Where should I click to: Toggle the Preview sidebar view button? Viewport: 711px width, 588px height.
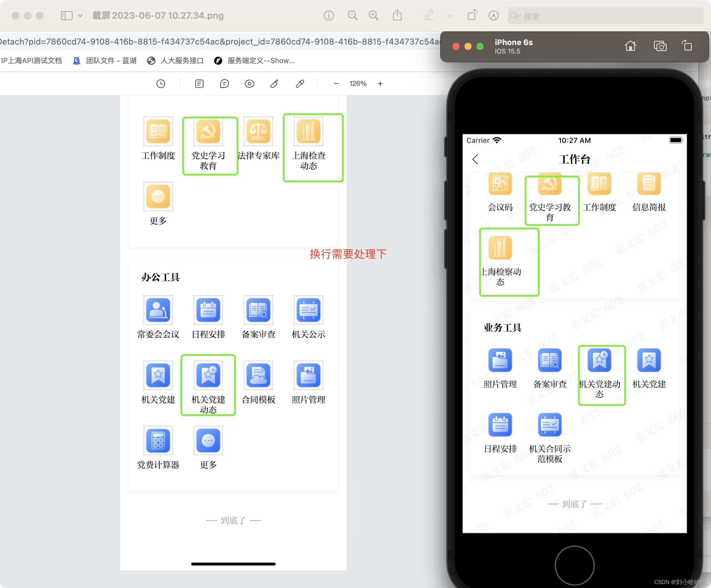[x=67, y=16]
